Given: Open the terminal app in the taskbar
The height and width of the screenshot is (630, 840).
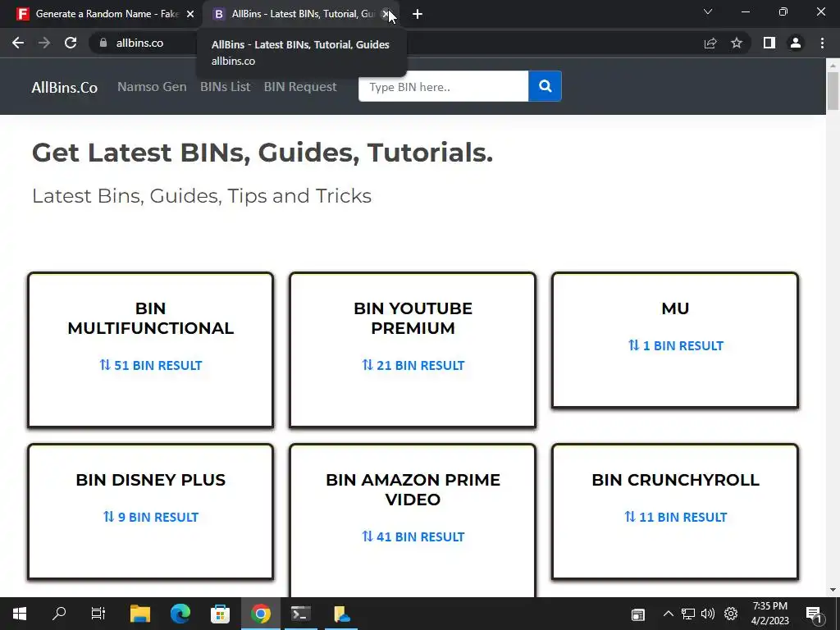Looking at the screenshot, I should click(300, 614).
